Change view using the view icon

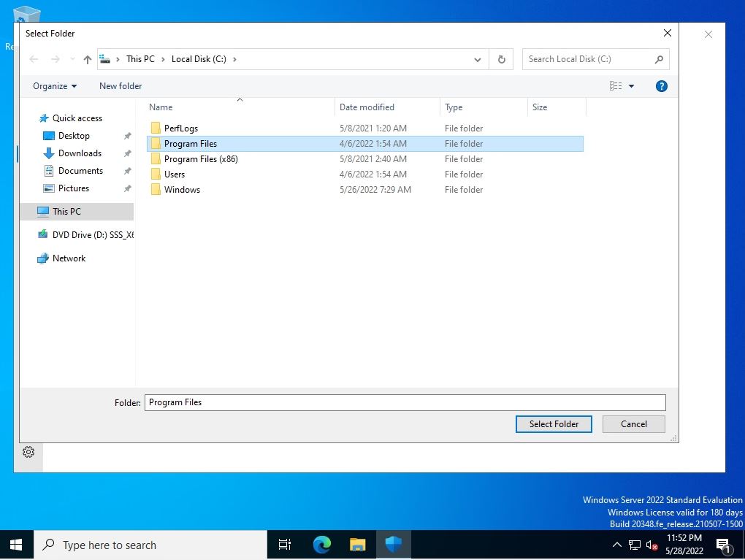(616, 86)
